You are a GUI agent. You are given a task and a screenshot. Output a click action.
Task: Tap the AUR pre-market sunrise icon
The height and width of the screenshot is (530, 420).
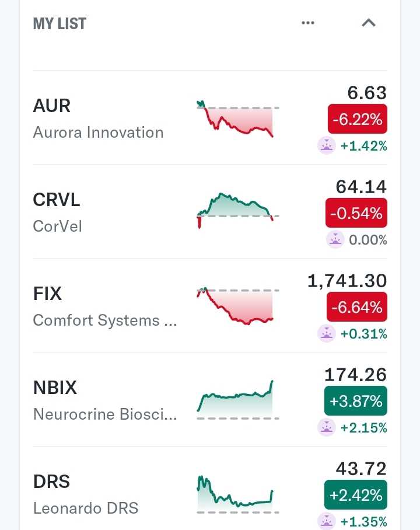click(327, 146)
